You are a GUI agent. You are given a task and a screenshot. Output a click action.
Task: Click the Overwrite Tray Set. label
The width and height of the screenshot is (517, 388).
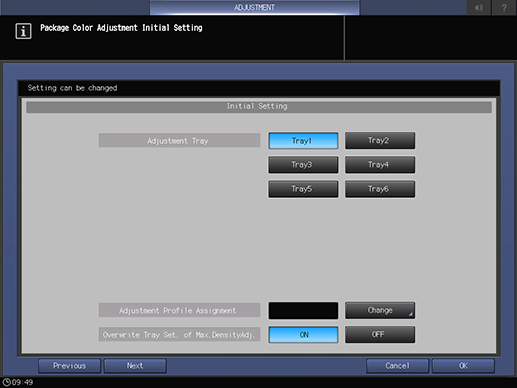pos(179,335)
